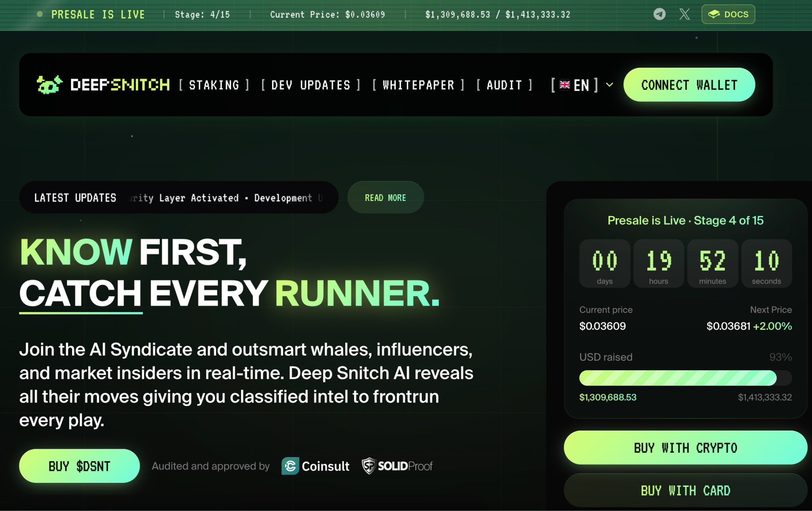
Task: Open the STAKING menu item
Action: point(214,85)
